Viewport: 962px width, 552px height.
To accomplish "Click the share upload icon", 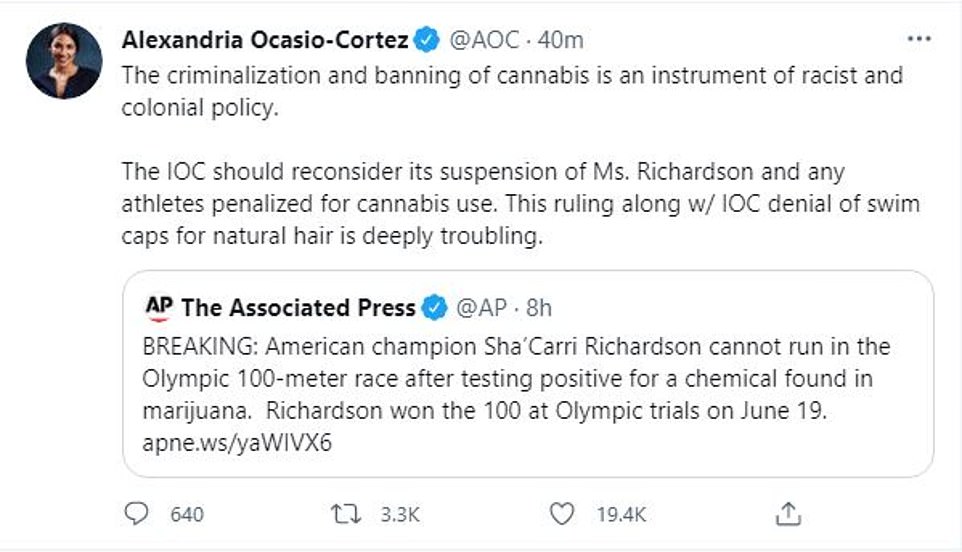I will tap(788, 514).
